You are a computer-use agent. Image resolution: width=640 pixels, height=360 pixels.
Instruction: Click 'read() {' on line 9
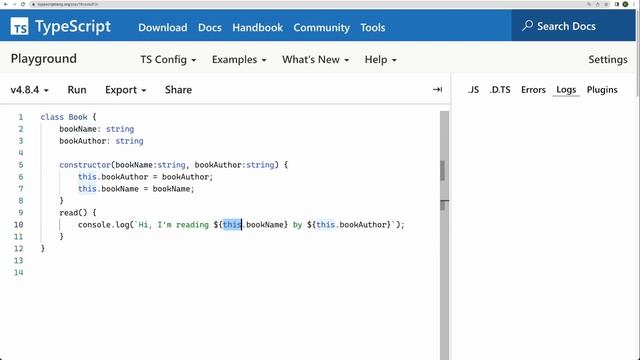click(78, 213)
